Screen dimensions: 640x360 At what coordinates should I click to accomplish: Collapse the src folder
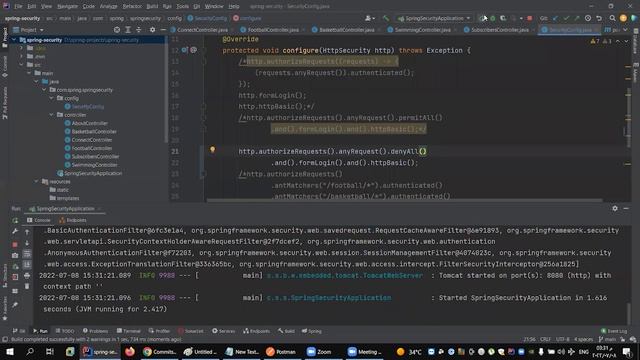click(x=22, y=65)
